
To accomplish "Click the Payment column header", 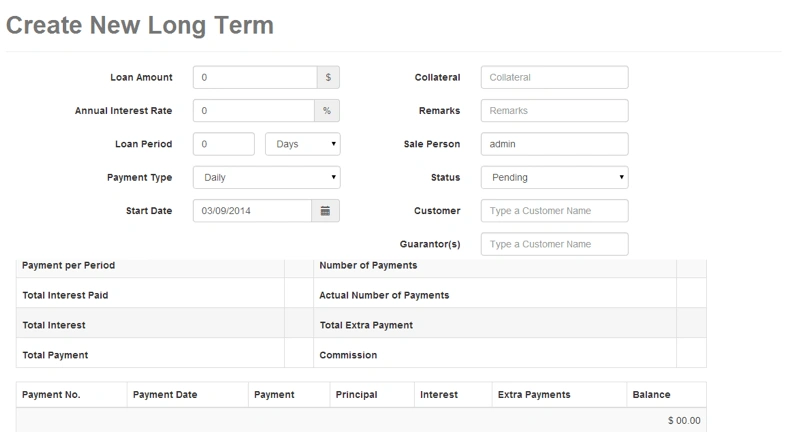I will tap(274, 395).
